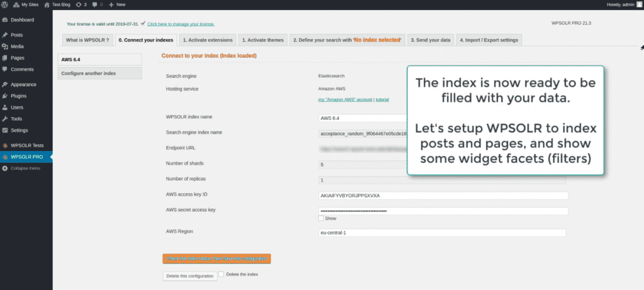Click the Dashboard gauge icon in sidebar

click(5, 20)
